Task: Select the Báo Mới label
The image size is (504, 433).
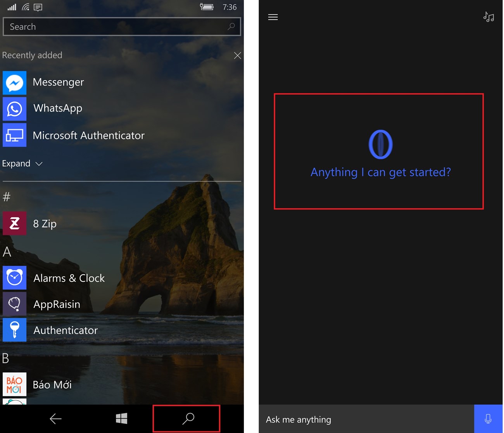Action: pyautogui.click(x=52, y=385)
